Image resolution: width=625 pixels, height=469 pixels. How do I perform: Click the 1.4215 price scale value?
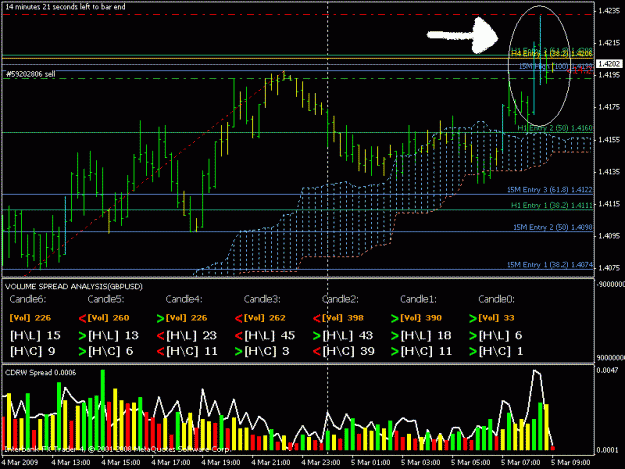tap(609, 43)
